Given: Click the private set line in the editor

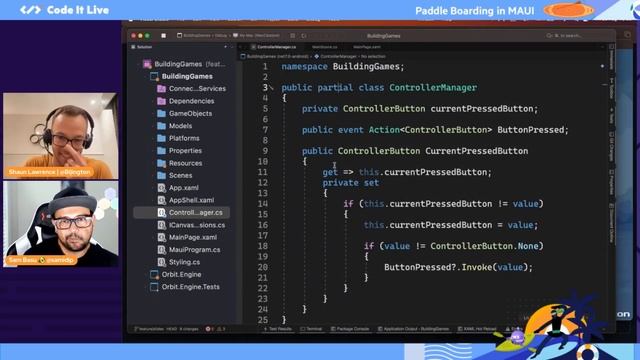Looking at the screenshot, I should [x=351, y=182].
